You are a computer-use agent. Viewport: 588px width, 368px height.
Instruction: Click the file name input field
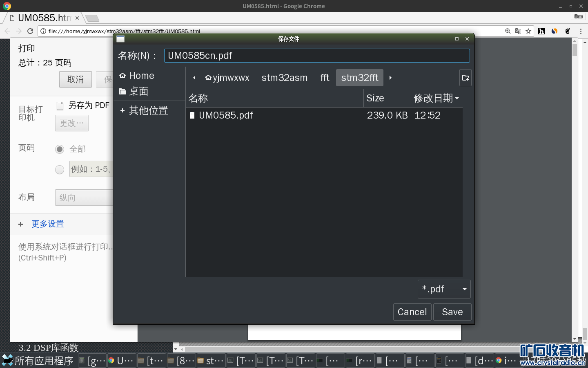click(x=317, y=56)
